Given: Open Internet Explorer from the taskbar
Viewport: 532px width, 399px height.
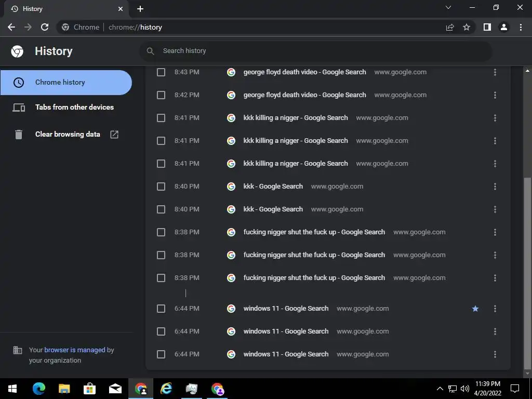Looking at the screenshot, I should coord(166,389).
